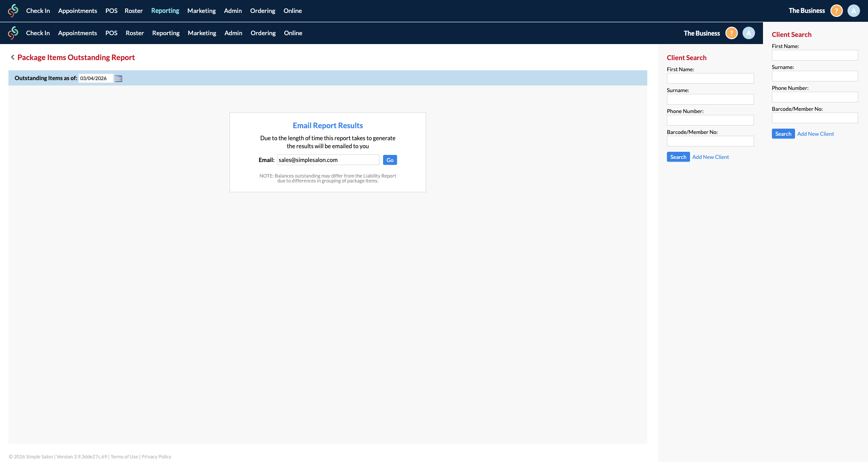This screenshot has width=868, height=462.
Task: Click the Go button to email report
Action: coord(390,160)
